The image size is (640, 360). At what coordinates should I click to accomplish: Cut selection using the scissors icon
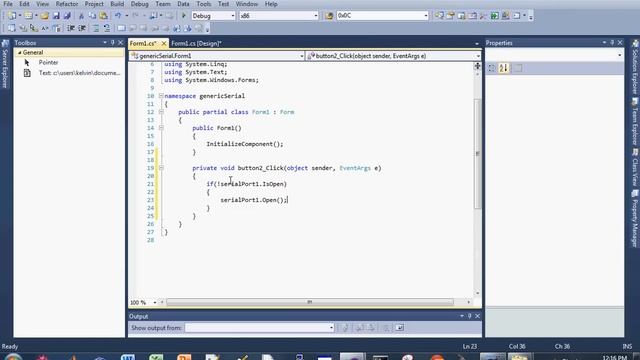[x=81, y=16]
